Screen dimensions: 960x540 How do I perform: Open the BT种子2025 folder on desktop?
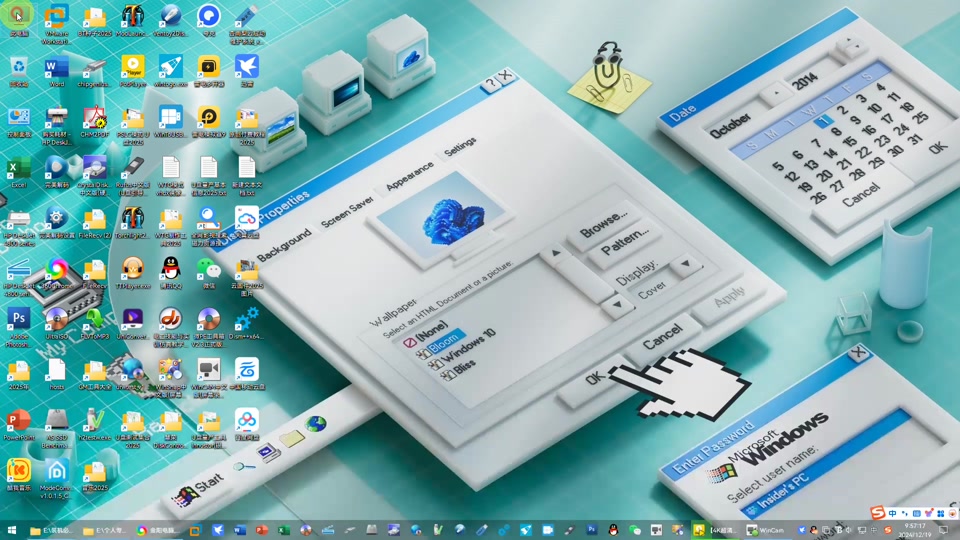click(95, 21)
